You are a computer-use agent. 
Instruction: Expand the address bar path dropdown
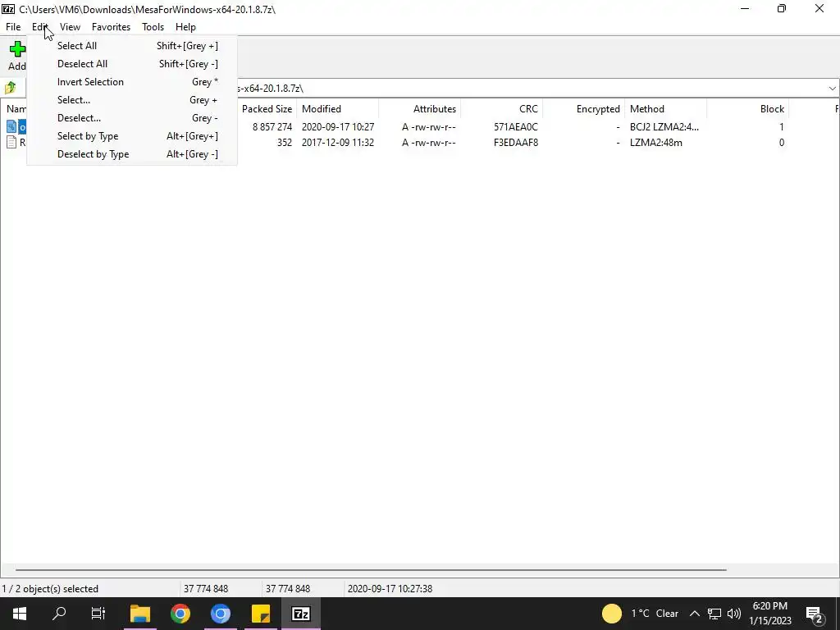coord(832,89)
